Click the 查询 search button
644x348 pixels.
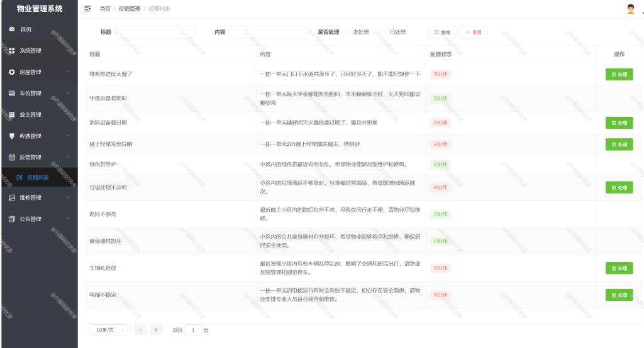[x=442, y=32]
